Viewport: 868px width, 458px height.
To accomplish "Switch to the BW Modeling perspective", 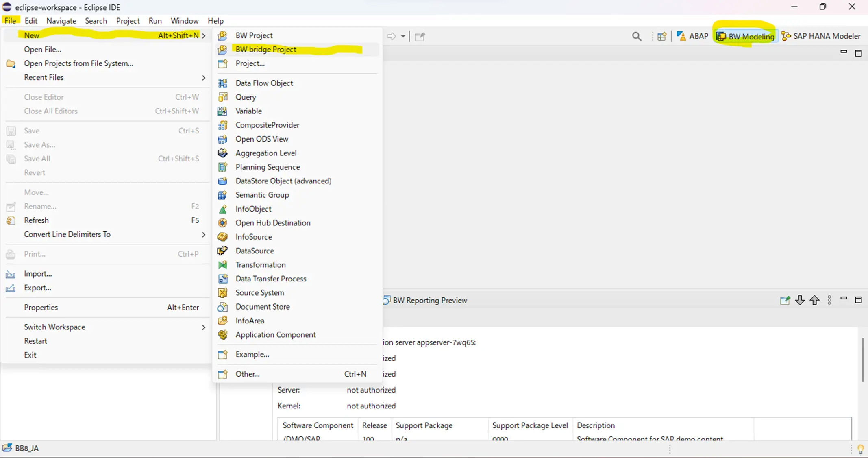I will [x=746, y=37].
